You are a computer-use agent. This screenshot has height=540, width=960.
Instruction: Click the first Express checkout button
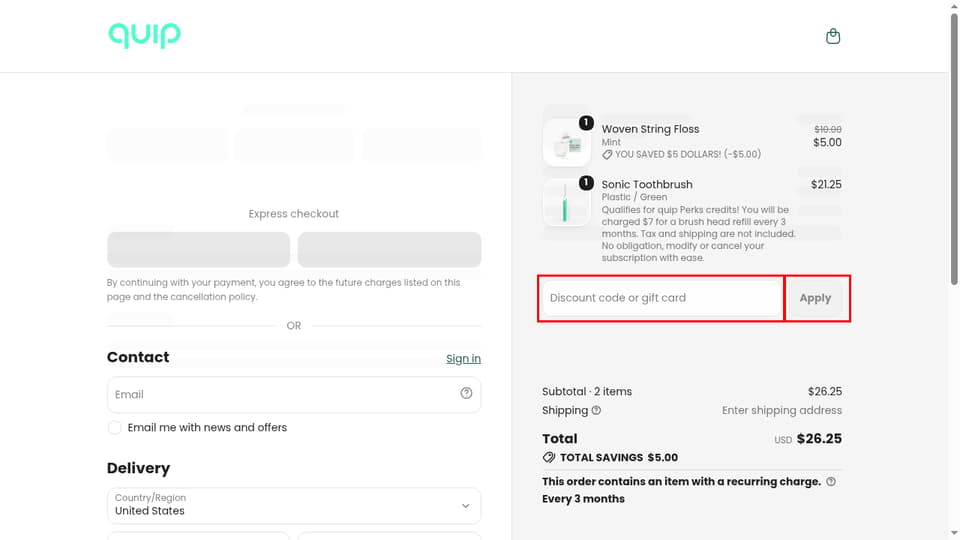pos(198,249)
